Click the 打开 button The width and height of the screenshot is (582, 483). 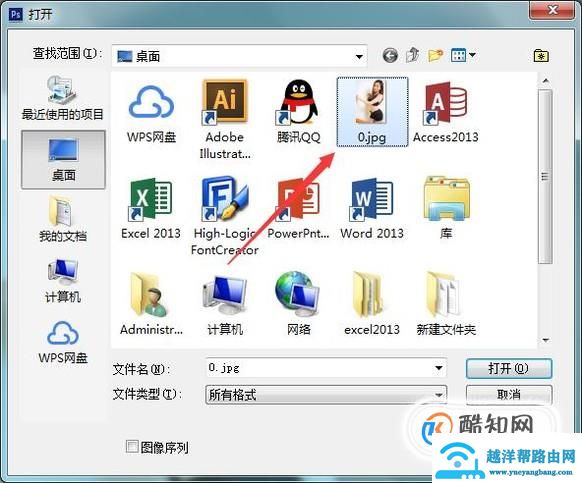pos(509,368)
